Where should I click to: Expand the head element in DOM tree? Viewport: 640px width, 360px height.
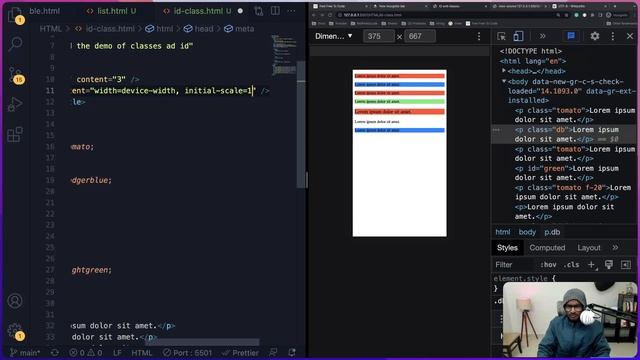pyautogui.click(x=504, y=71)
